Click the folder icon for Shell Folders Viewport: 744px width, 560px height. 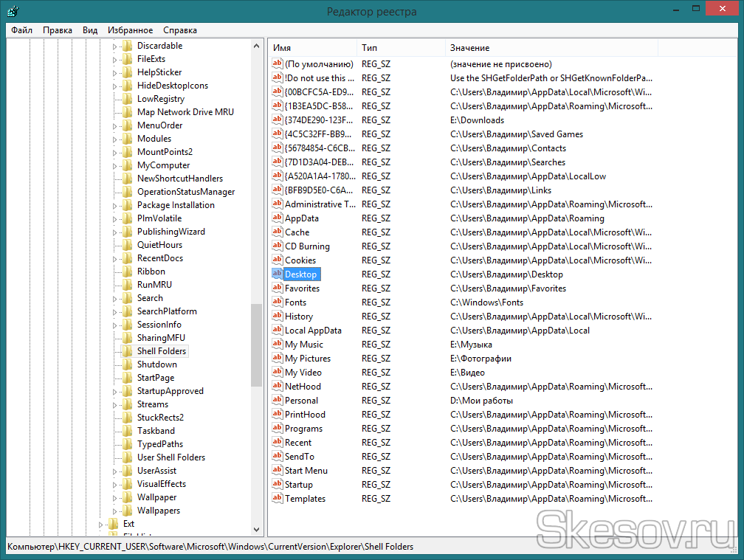(x=127, y=351)
